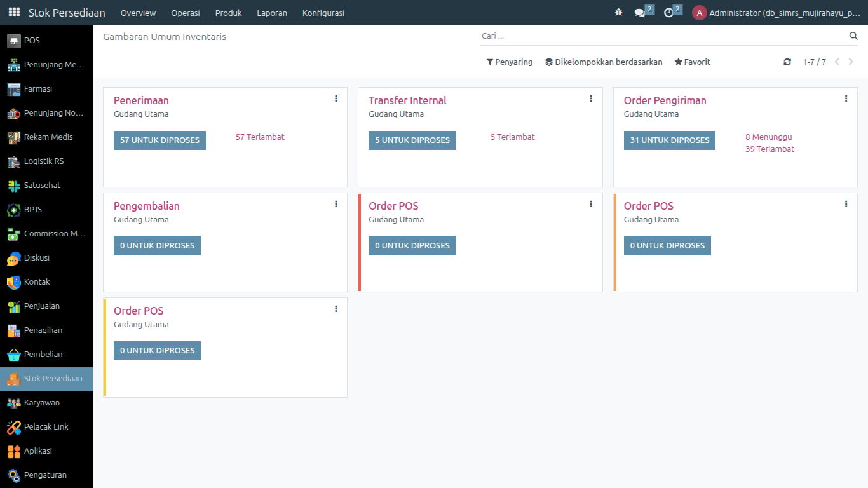Open Satusehat app in sidebar
The height and width of the screenshot is (488, 868).
42,186
